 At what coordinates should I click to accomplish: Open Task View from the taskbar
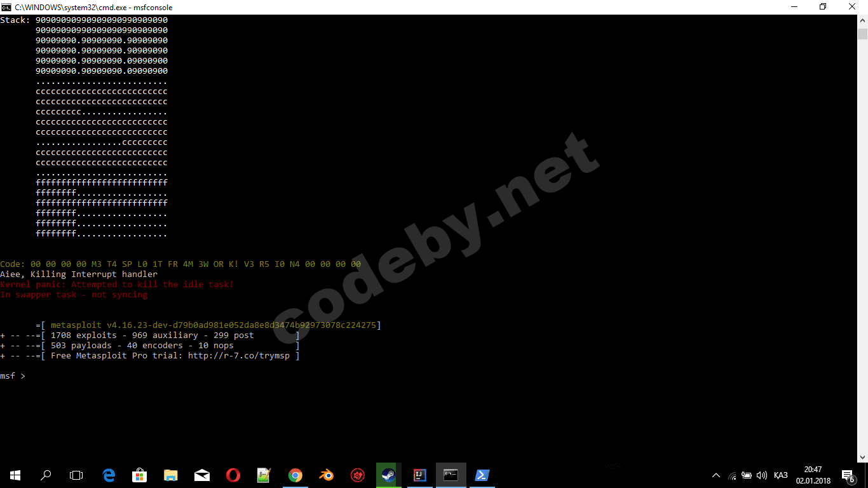point(76,475)
